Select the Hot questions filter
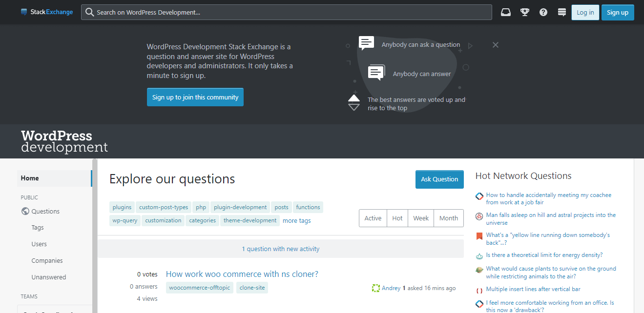 pyautogui.click(x=397, y=218)
